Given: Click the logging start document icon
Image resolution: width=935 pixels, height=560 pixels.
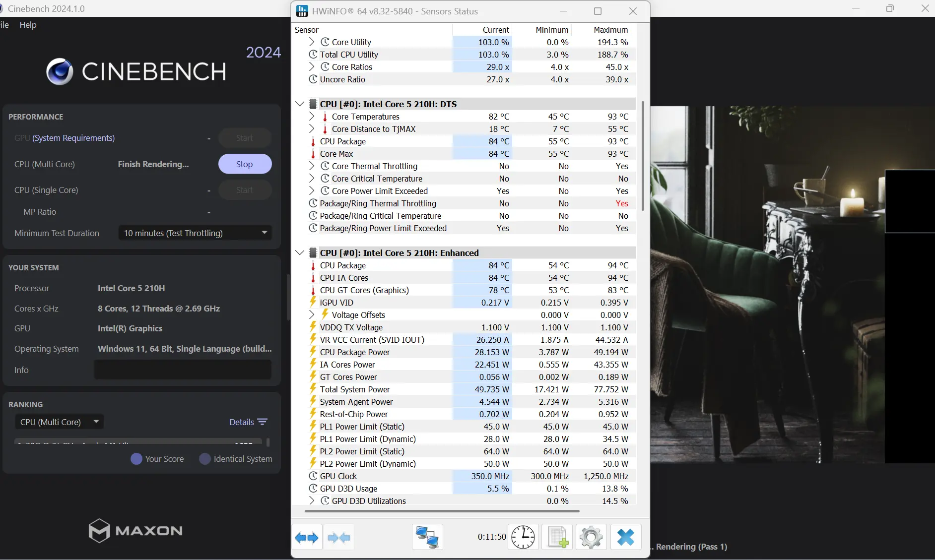Looking at the screenshot, I should 557,537.
